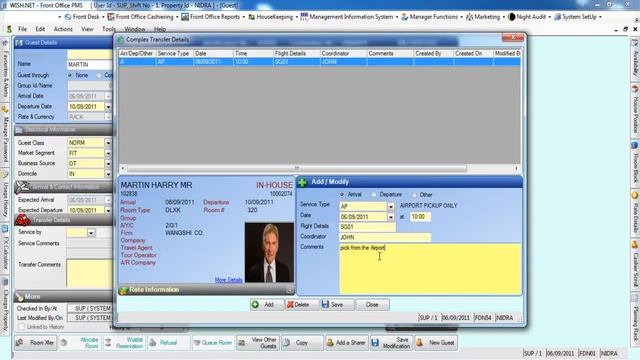Select the transfer row with JOHN
The width and height of the screenshot is (640, 360).
(319, 62)
